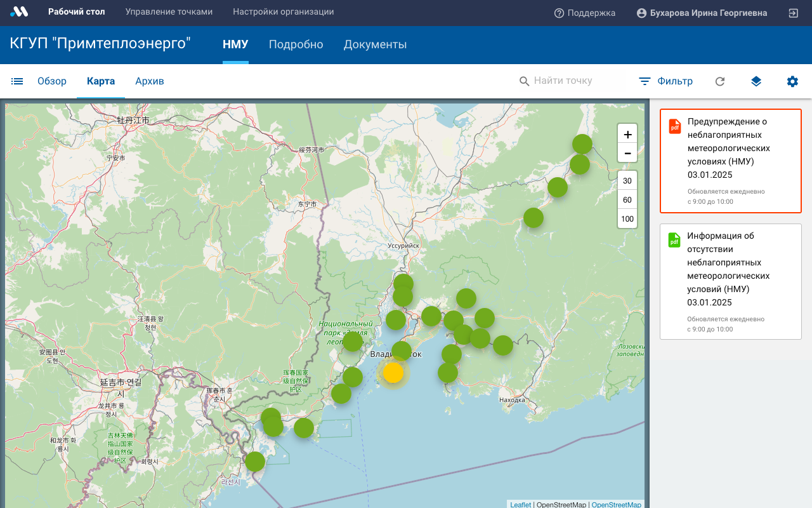The height and width of the screenshot is (508, 812).
Task: Select the Архив view tab
Action: click(x=150, y=81)
